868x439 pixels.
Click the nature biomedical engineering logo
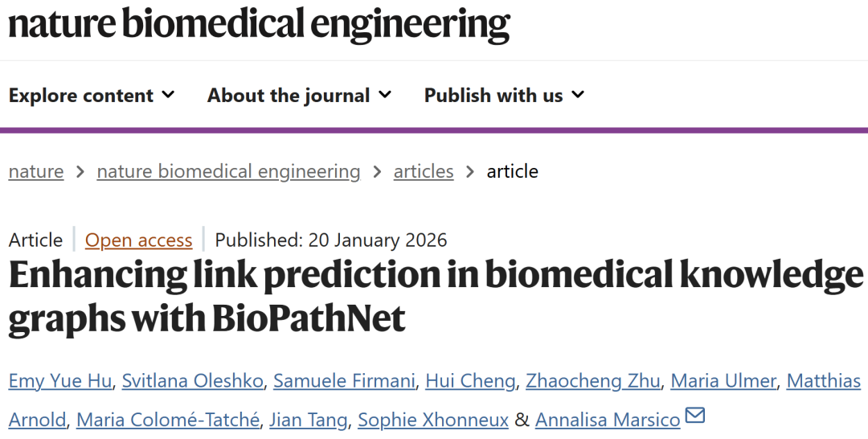259,24
